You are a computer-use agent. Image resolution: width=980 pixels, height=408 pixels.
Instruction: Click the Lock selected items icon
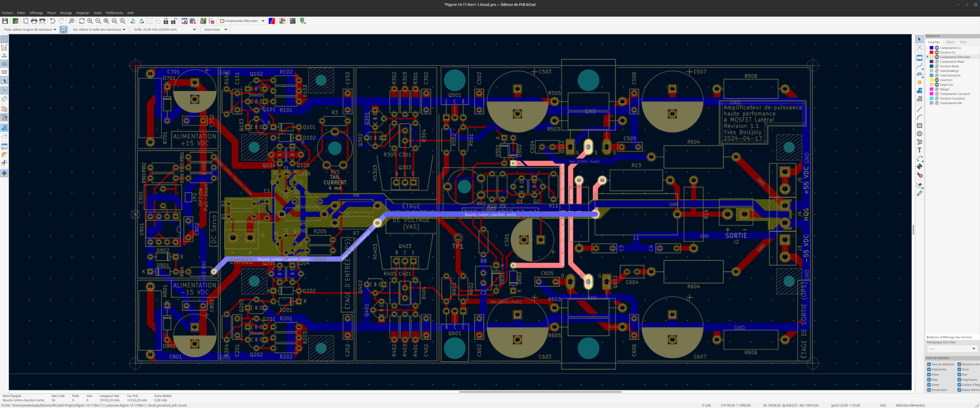[x=166, y=21]
